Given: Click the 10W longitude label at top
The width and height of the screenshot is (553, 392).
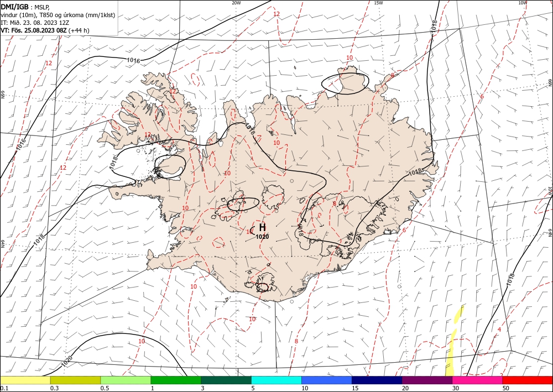Looking at the screenshot, I should click(x=523, y=3).
